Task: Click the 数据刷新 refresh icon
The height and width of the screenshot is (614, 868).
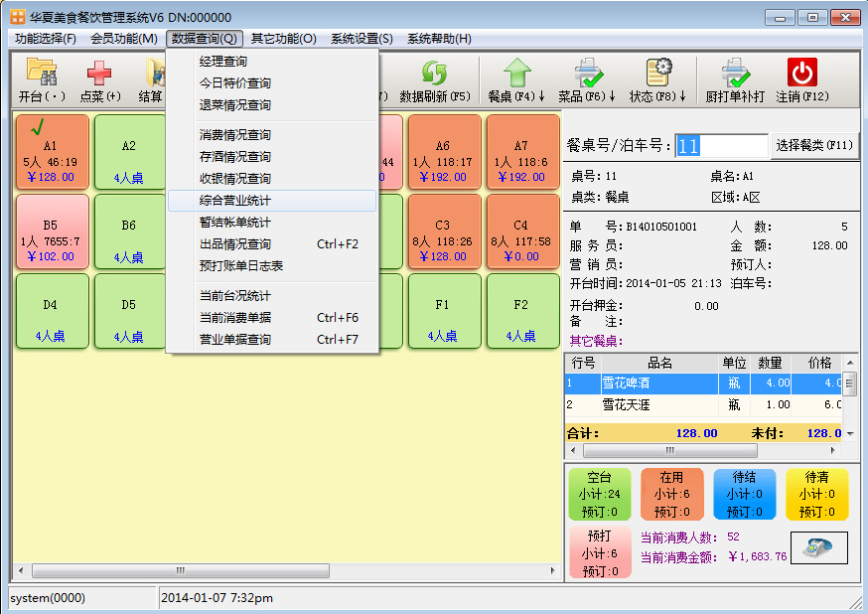Action: (x=434, y=73)
